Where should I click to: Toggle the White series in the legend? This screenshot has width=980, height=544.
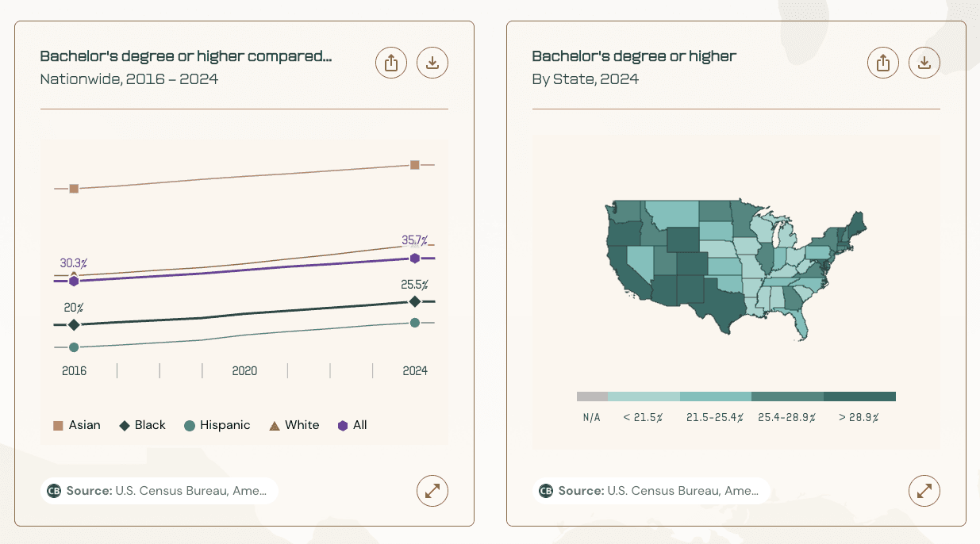[x=294, y=425]
